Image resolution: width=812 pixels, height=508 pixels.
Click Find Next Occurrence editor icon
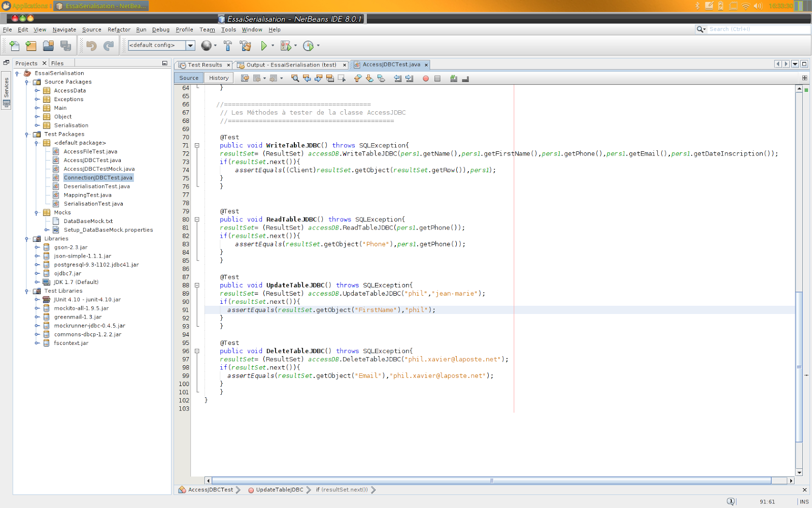(318, 78)
